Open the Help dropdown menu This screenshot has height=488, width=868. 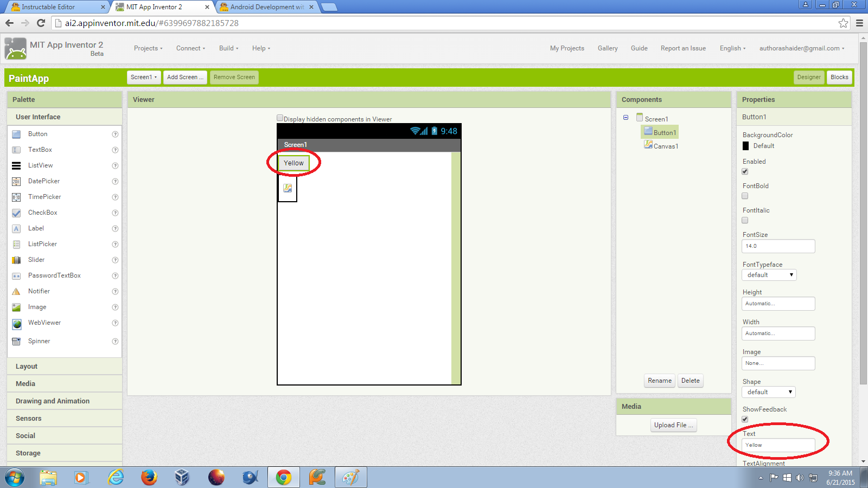pyautogui.click(x=261, y=48)
